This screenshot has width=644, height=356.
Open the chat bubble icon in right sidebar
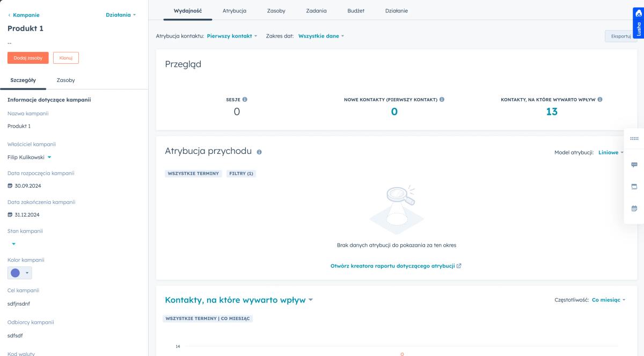pyautogui.click(x=634, y=165)
